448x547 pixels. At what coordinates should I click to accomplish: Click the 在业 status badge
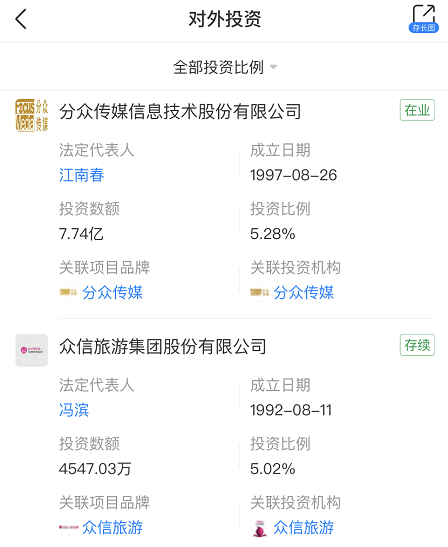point(417,110)
